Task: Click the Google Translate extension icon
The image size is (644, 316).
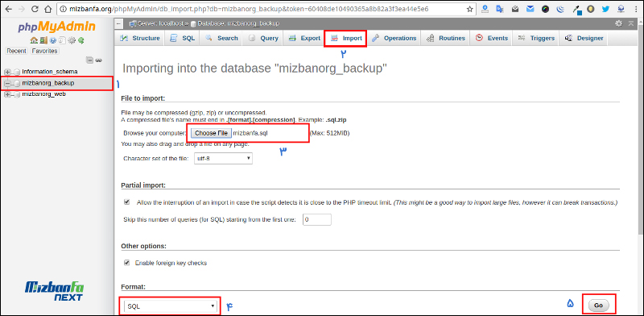Action: click(500, 9)
